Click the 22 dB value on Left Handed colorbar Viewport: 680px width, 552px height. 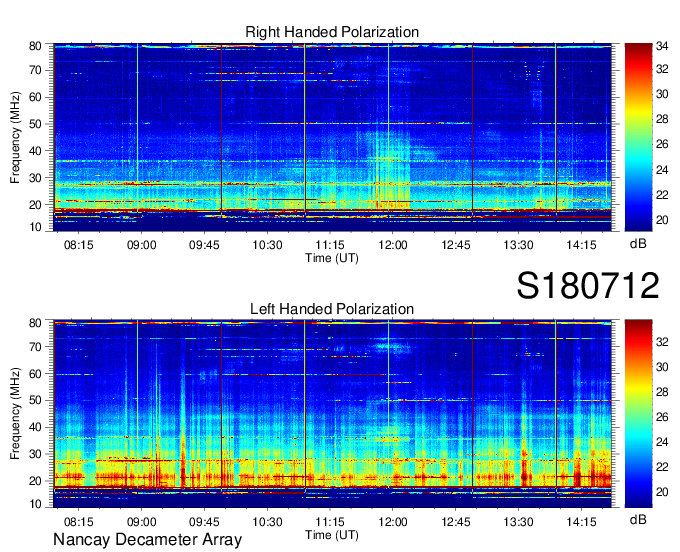click(x=662, y=467)
